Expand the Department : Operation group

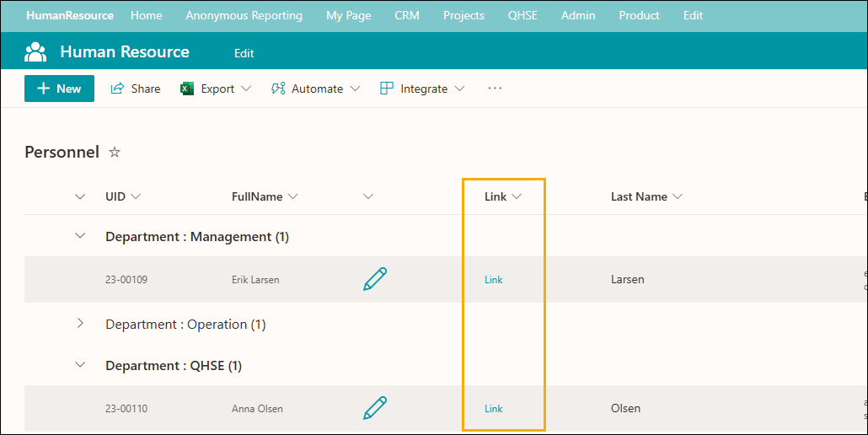pos(80,323)
